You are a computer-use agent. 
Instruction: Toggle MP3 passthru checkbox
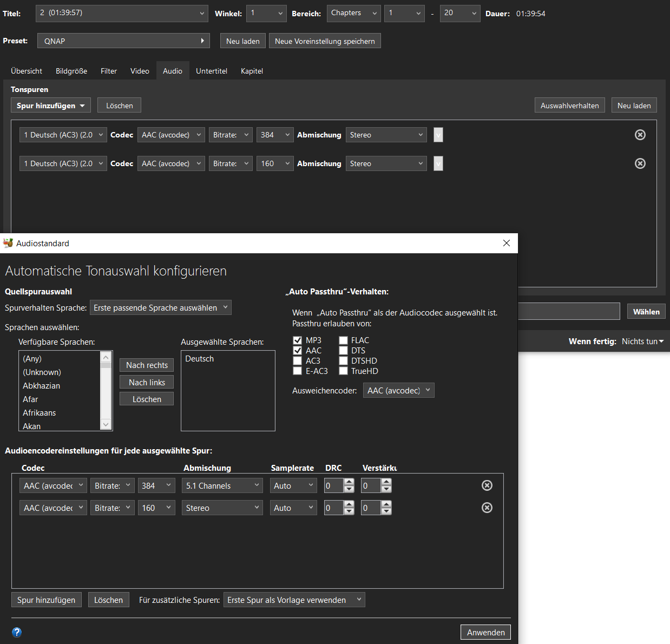point(297,340)
